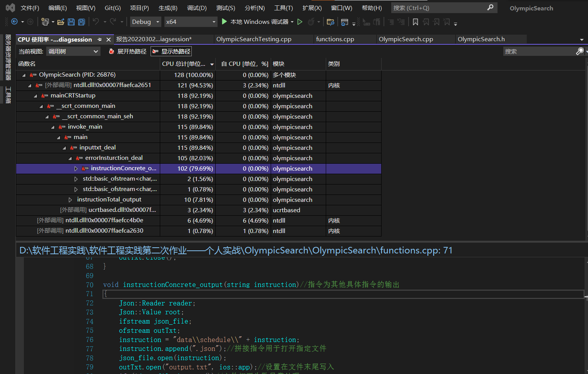Click the clear bookmarks icon
This screenshot has height=374, width=588.
coord(447,22)
